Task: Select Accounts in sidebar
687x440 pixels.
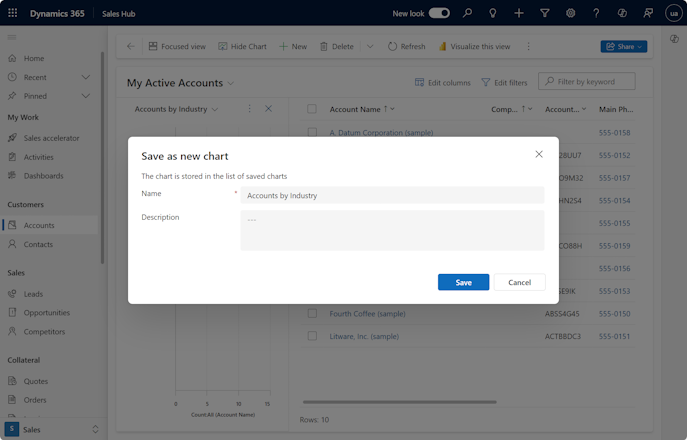Action: coord(49,225)
